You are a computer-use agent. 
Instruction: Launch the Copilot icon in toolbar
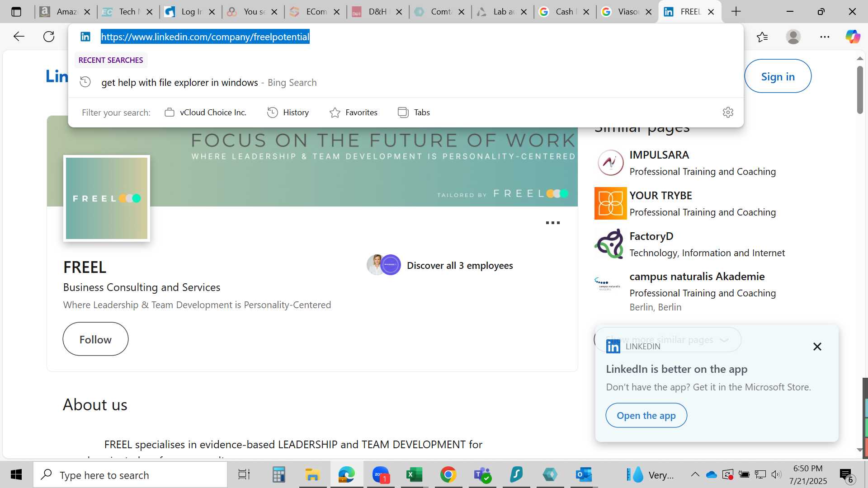pos(853,37)
